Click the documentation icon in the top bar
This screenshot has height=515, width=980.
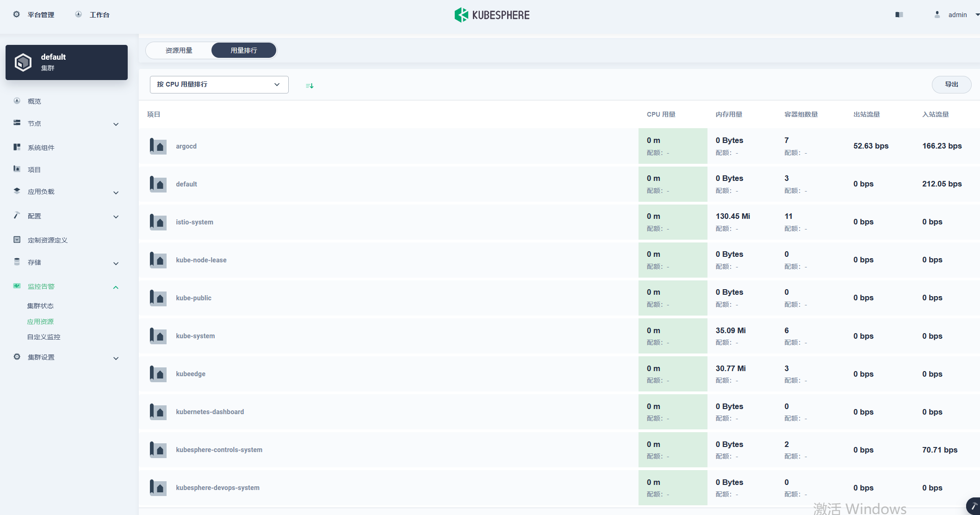[x=899, y=14]
